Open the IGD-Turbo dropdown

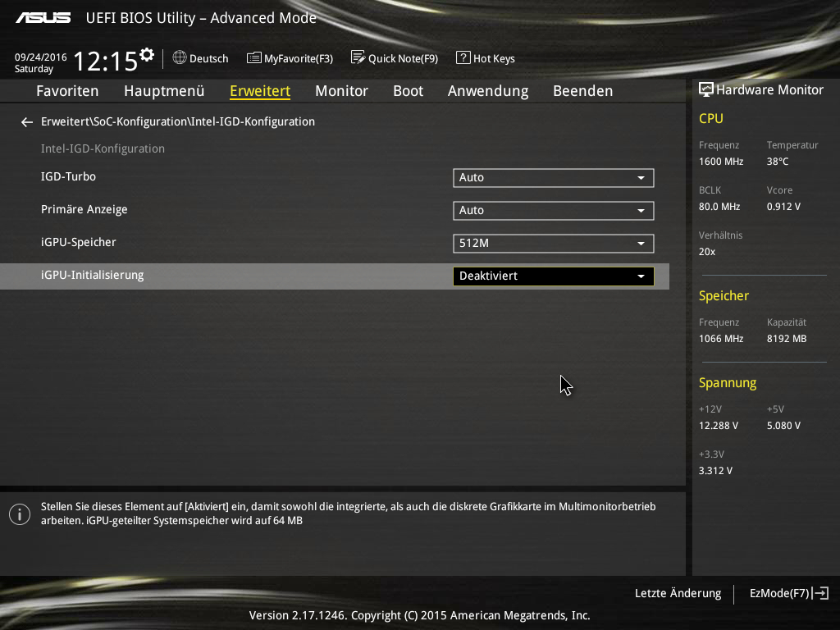click(554, 178)
